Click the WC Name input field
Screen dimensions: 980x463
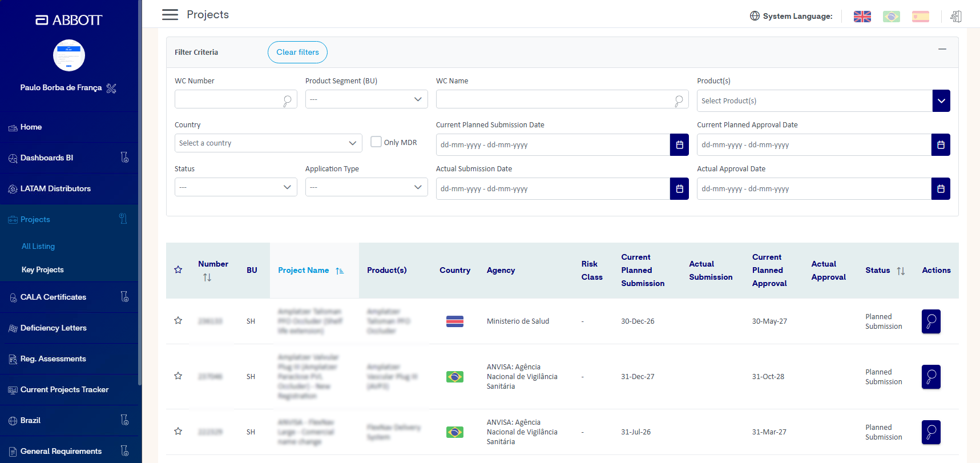click(562, 99)
